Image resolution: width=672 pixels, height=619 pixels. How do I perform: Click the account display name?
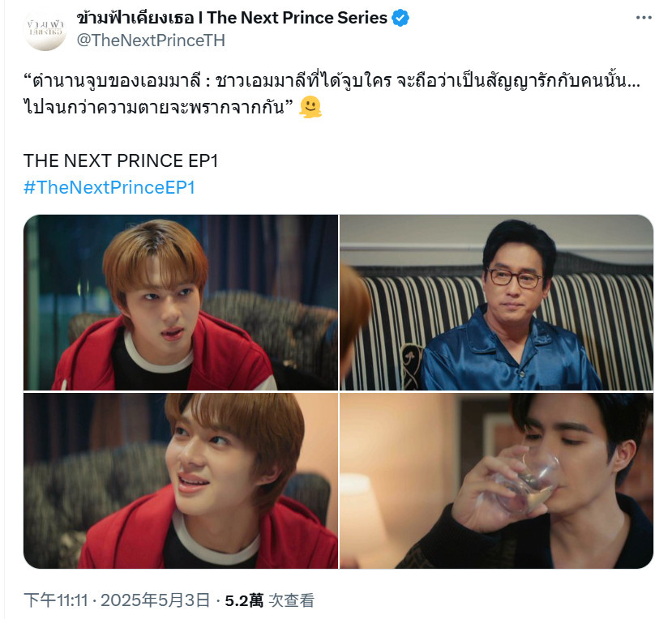(x=232, y=18)
